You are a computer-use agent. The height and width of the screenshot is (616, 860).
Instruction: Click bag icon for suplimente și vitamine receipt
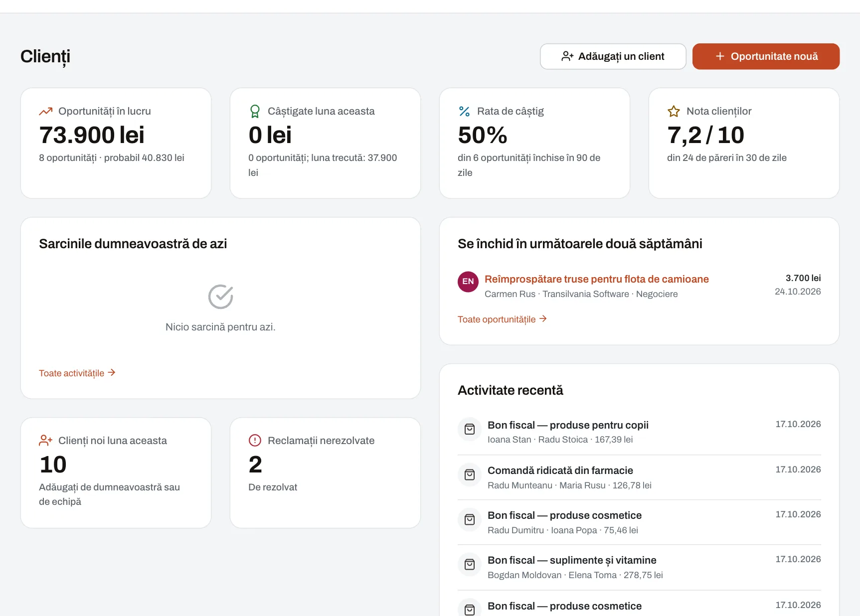tap(470, 565)
